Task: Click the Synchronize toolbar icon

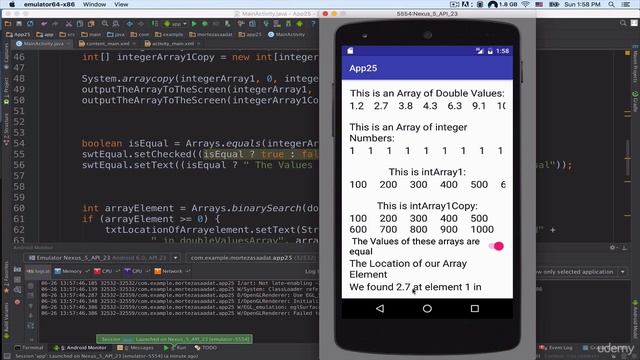Action: [x=30, y=24]
